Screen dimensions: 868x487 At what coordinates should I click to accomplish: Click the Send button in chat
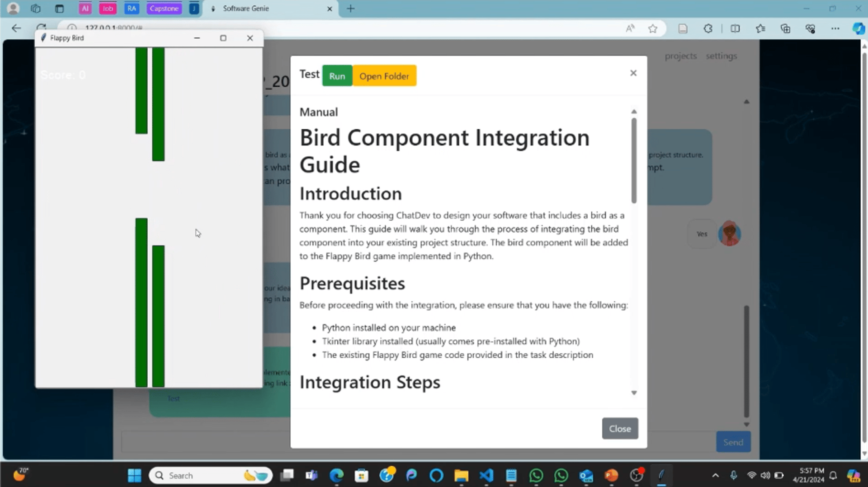coord(733,442)
